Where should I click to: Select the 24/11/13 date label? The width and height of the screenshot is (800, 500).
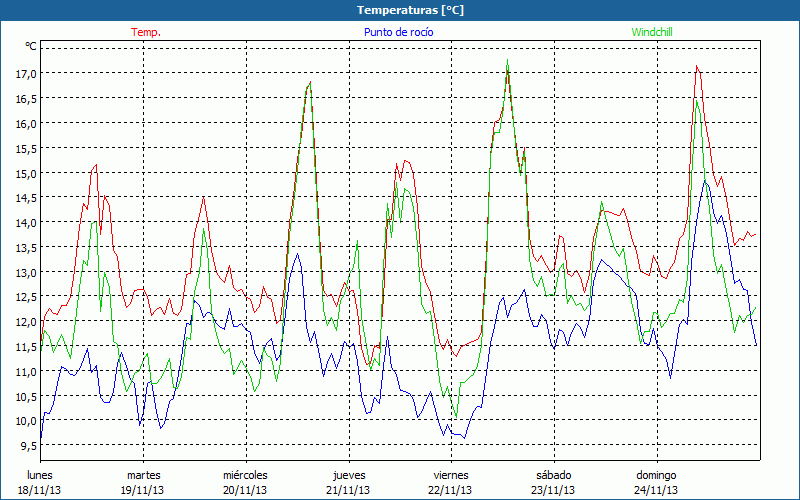coord(656,490)
